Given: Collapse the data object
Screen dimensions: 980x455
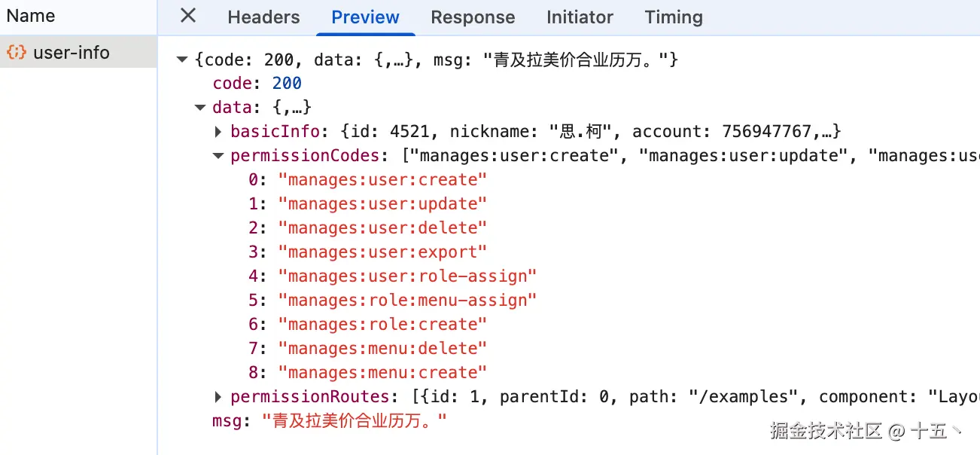Looking at the screenshot, I should [199, 108].
